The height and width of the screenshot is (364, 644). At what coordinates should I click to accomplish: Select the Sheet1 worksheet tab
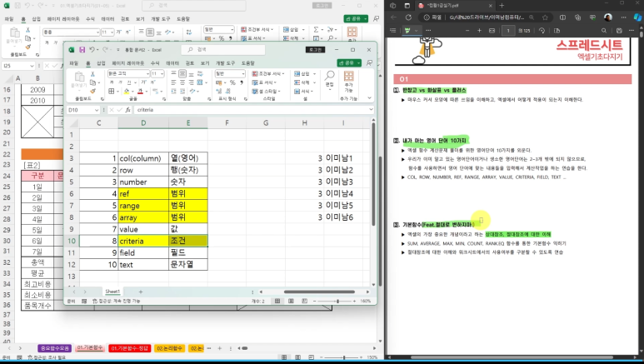point(112,292)
